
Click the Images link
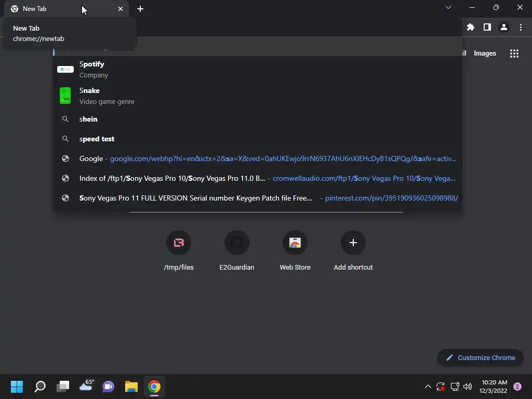(x=485, y=54)
